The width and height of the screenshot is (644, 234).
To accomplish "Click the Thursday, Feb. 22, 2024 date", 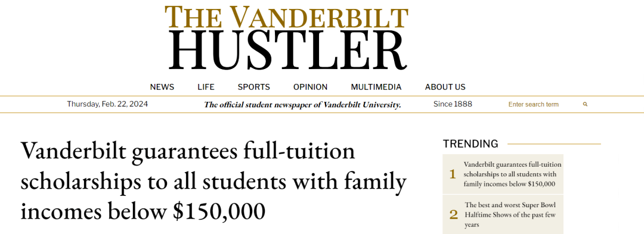I will tap(107, 104).
